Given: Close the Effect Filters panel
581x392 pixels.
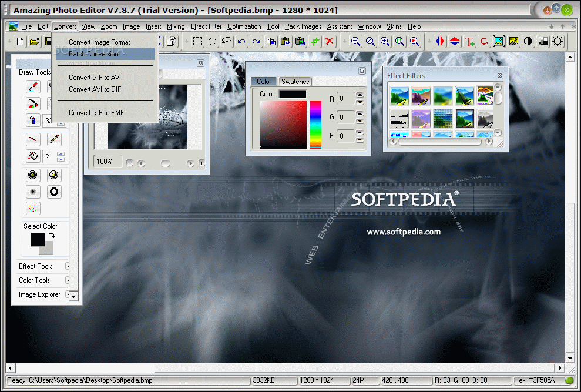Looking at the screenshot, I should 499,76.
